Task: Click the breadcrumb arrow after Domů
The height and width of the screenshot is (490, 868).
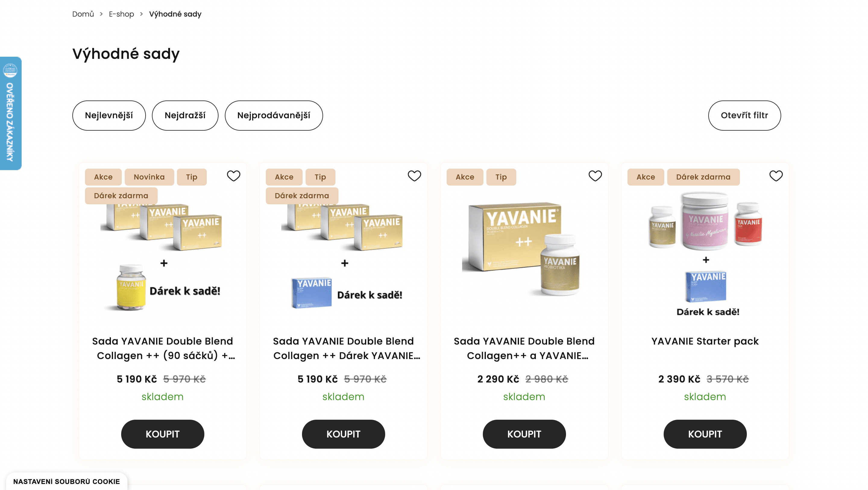Action: click(101, 14)
